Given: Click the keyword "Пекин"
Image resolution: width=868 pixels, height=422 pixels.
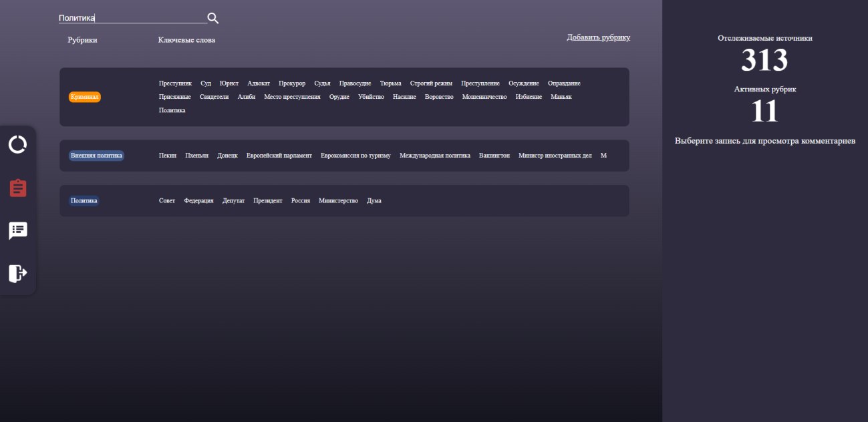Looking at the screenshot, I should click(168, 156).
